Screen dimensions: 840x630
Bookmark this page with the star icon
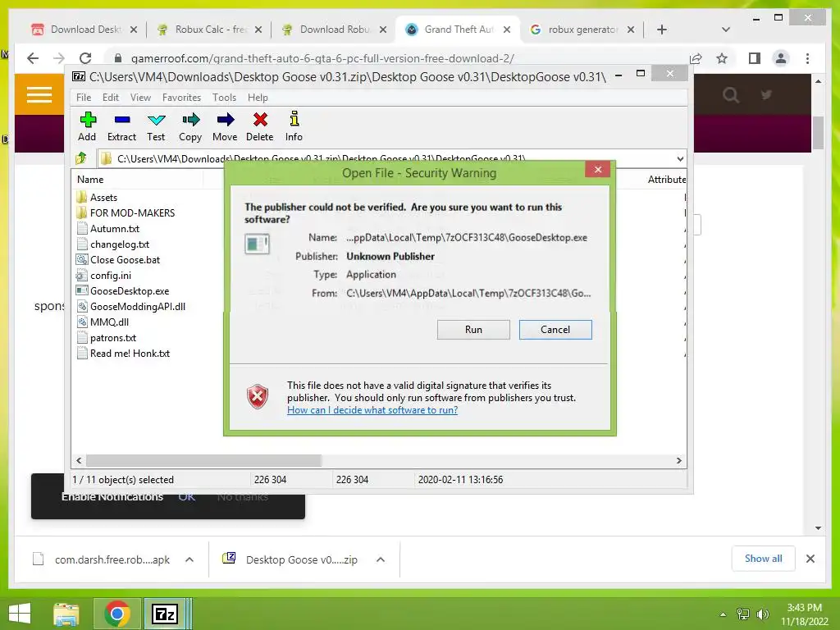(x=722, y=58)
